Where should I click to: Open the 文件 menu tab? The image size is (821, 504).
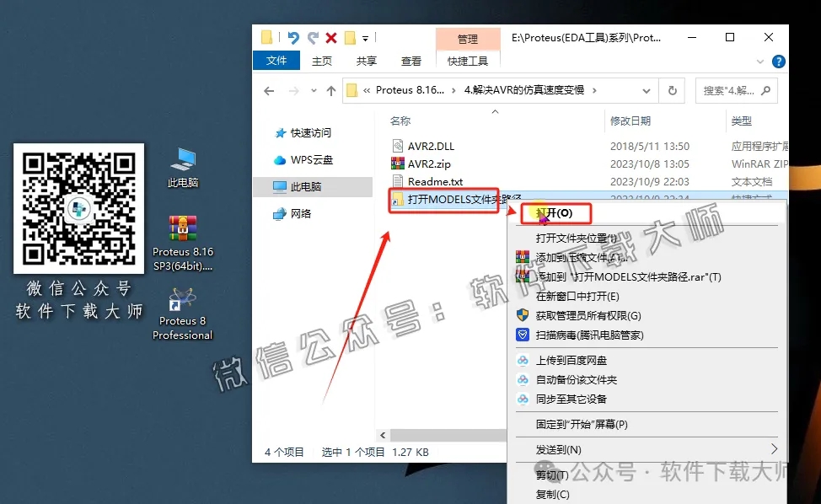tap(276, 61)
